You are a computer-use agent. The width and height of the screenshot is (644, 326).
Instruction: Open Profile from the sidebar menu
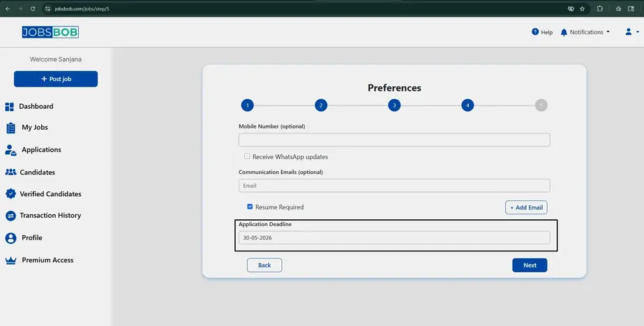(31, 238)
